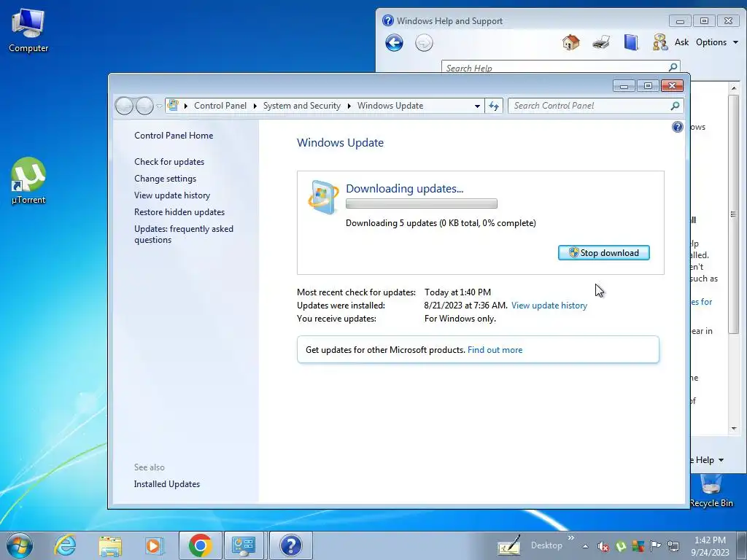Open View update history in sidebar
Image resolution: width=747 pixels, height=560 pixels.
[x=172, y=195]
